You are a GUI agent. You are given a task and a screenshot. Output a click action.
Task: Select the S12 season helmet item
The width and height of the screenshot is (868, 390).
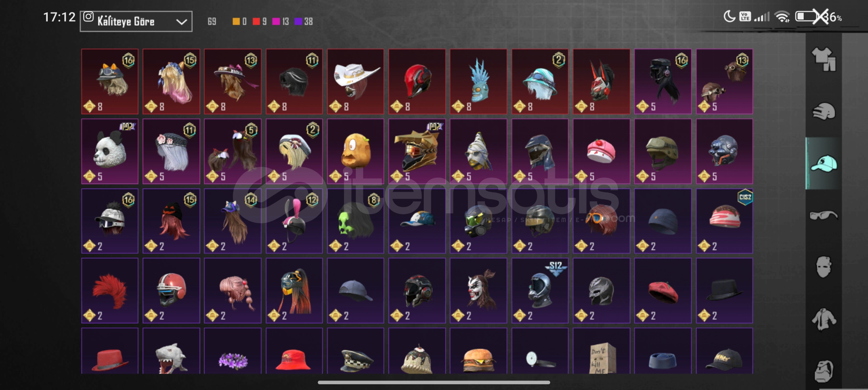coord(540,291)
